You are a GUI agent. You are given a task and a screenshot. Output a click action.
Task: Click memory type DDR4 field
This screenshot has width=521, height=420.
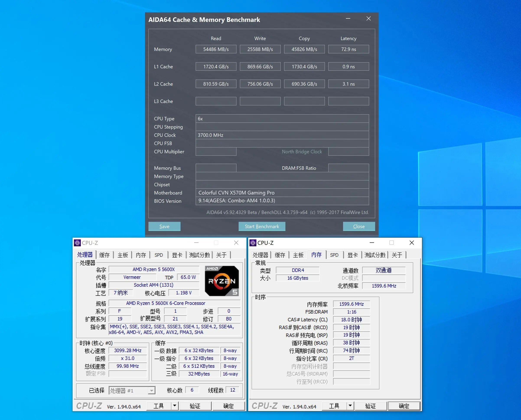tap(298, 270)
